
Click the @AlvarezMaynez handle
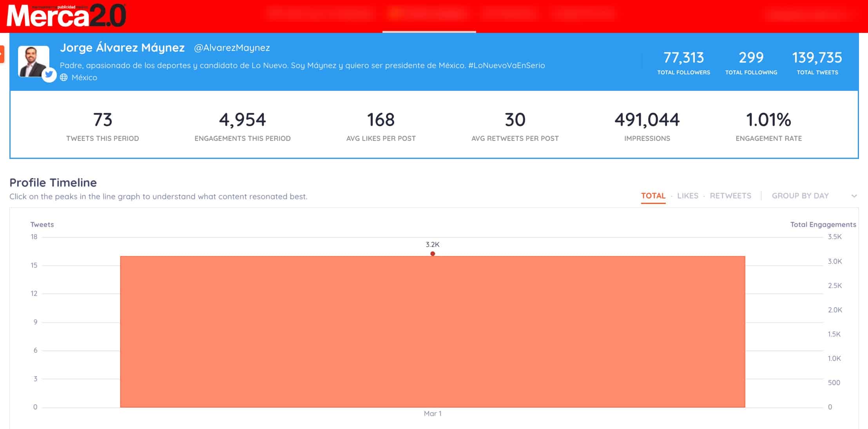(x=232, y=48)
